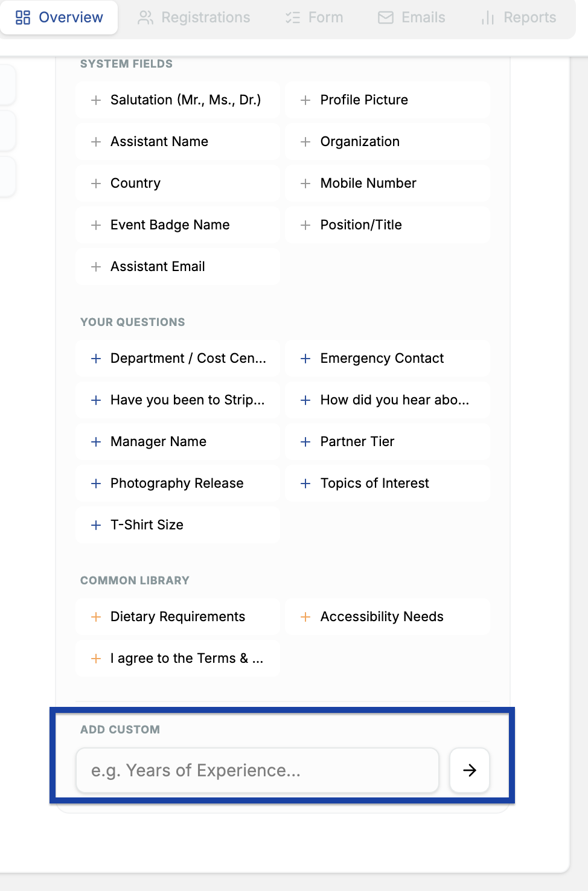Add the Photography Release question

click(x=178, y=484)
